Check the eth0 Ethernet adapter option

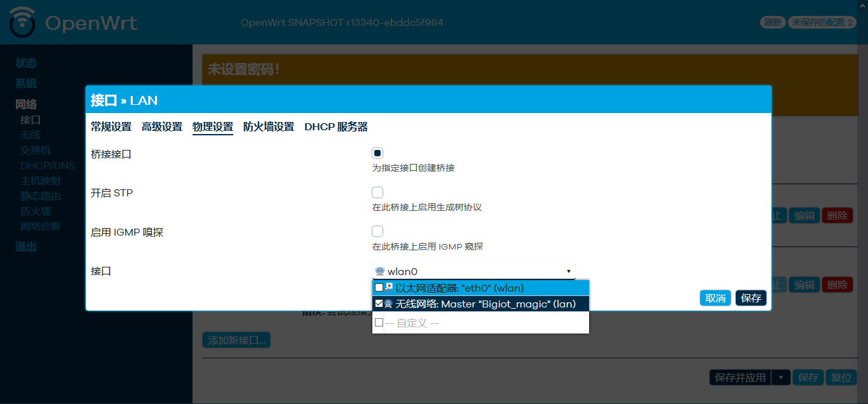pyautogui.click(x=379, y=288)
